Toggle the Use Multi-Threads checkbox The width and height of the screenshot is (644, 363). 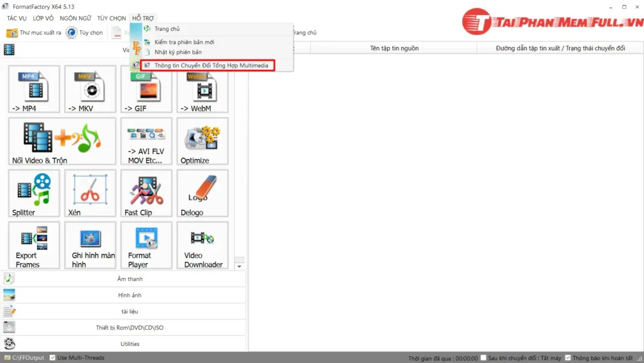[53, 358]
